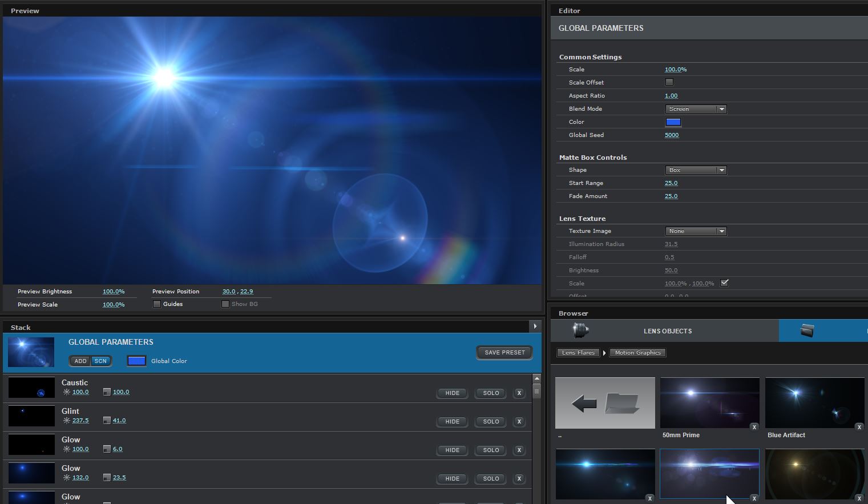
Task: Solo the Glow 100.0 layer
Action: pyautogui.click(x=491, y=450)
